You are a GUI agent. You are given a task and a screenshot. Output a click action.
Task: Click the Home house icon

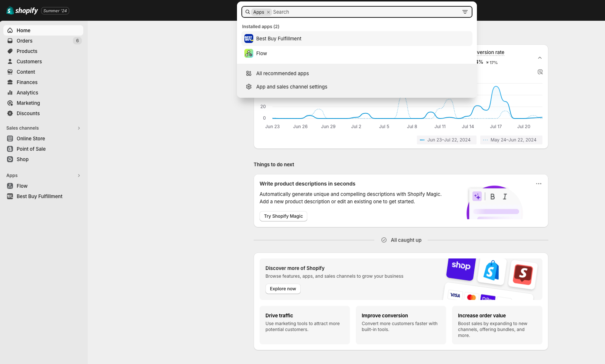coord(10,30)
